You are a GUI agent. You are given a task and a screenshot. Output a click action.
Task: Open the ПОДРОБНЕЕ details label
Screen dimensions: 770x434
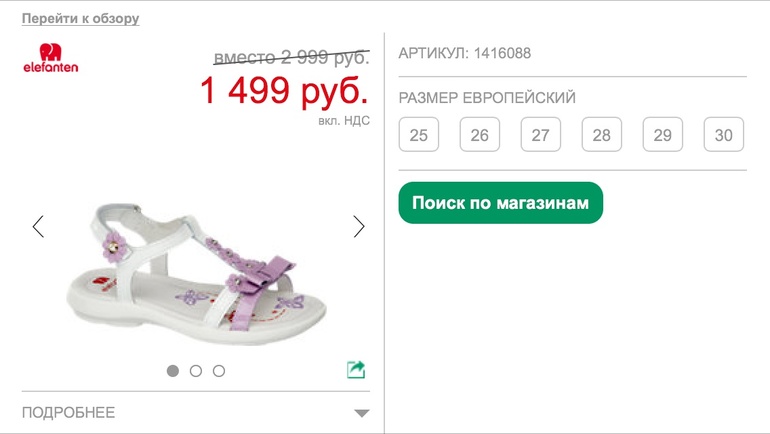pos(68,412)
